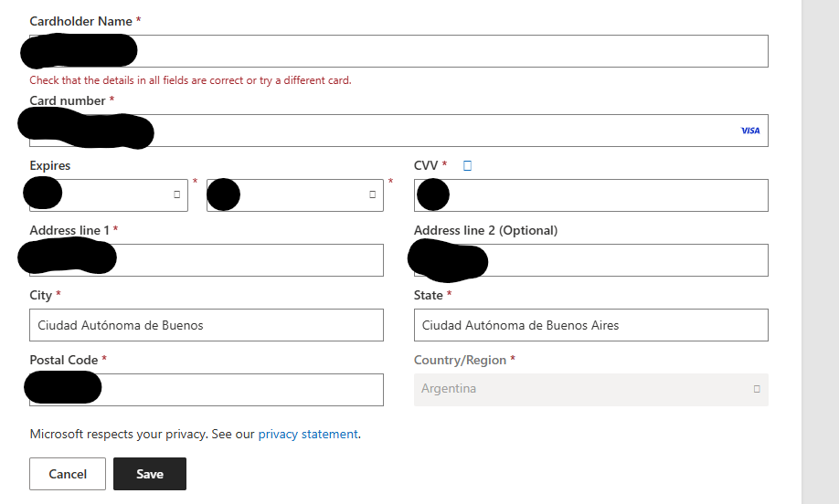Focus the Address line 2 optional field
839x504 pixels.
(x=590, y=260)
